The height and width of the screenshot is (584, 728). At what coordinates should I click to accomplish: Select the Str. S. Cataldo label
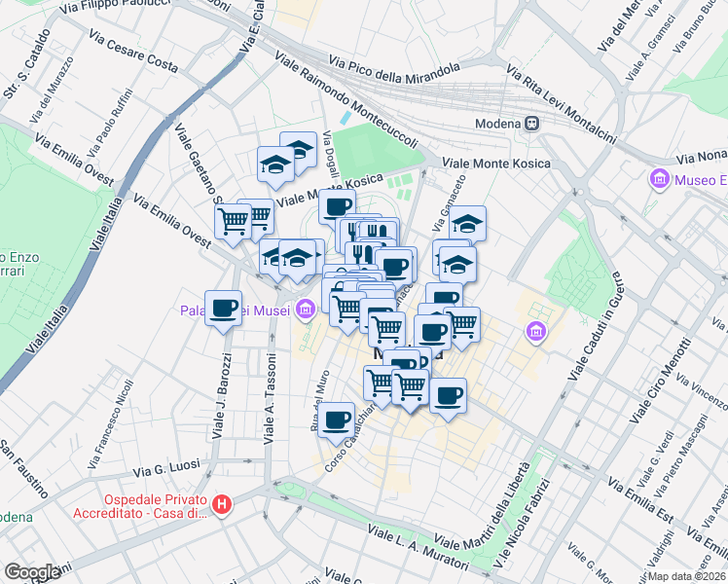[26, 64]
